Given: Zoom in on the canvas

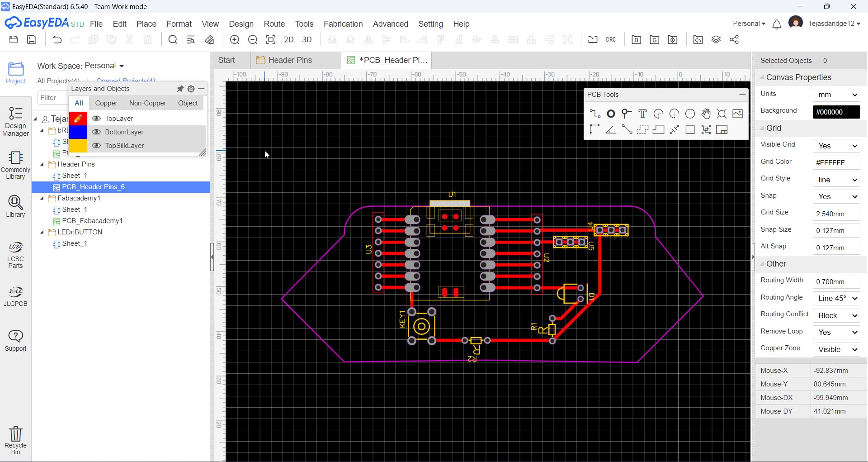Looking at the screenshot, I should pos(235,40).
